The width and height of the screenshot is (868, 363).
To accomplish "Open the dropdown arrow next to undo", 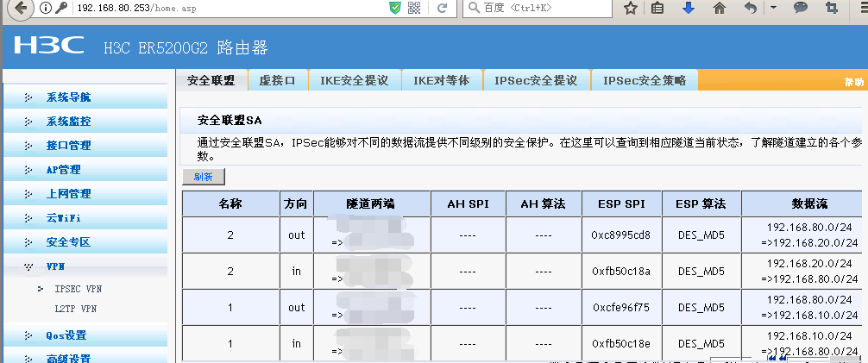I will (x=773, y=8).
